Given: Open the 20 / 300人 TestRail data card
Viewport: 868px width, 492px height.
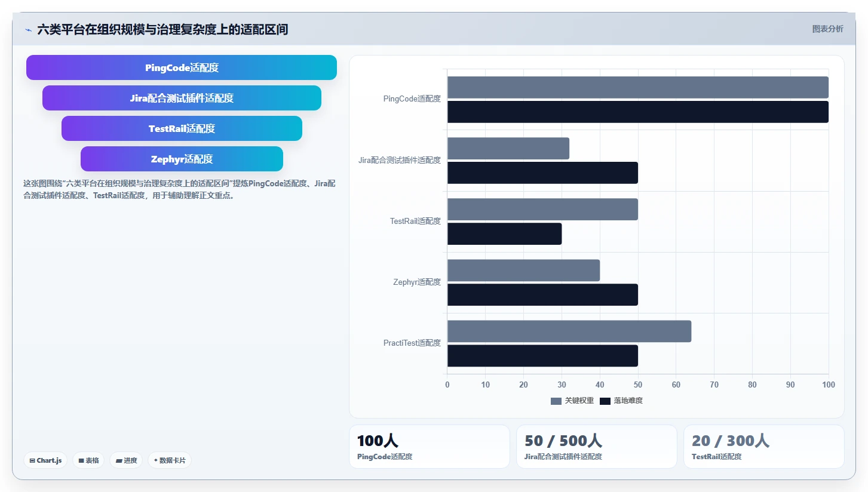Looking at the screenshot, I should [764, 447].
